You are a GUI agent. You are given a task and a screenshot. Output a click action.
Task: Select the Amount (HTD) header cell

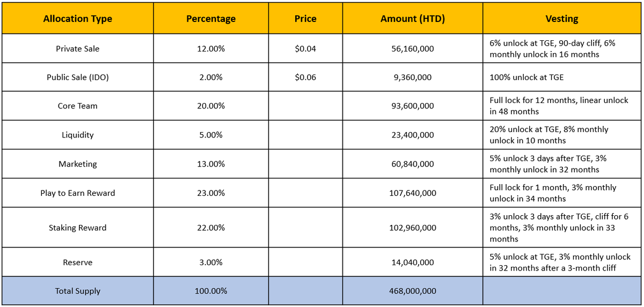pos(412,19)
